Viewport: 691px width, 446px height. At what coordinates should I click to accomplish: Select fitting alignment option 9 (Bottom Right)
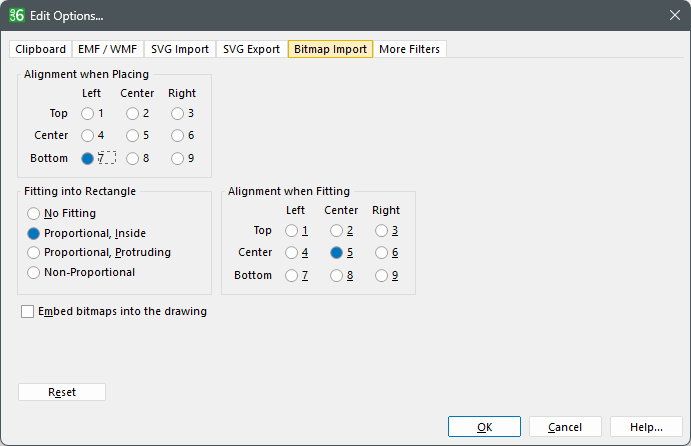381,275
